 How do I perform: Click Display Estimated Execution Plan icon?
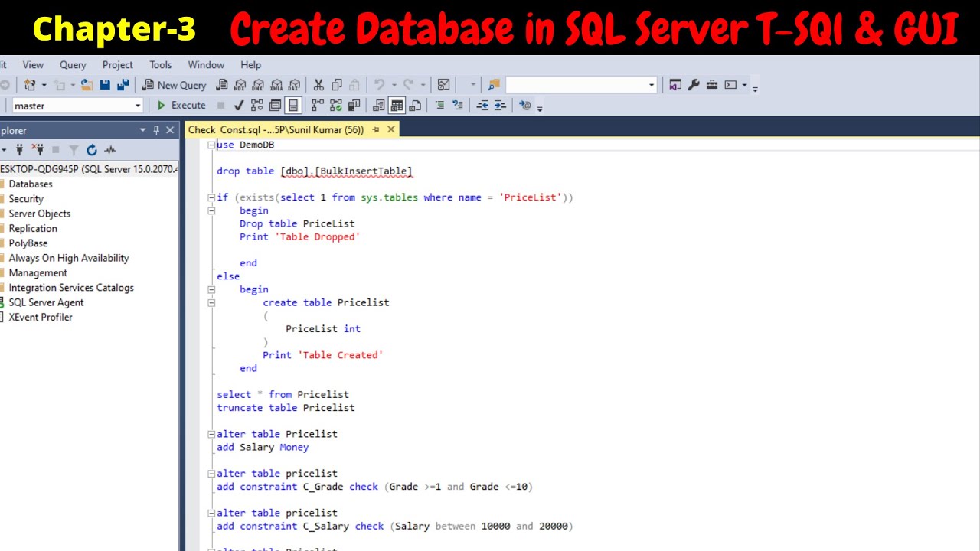pos(257,106)
